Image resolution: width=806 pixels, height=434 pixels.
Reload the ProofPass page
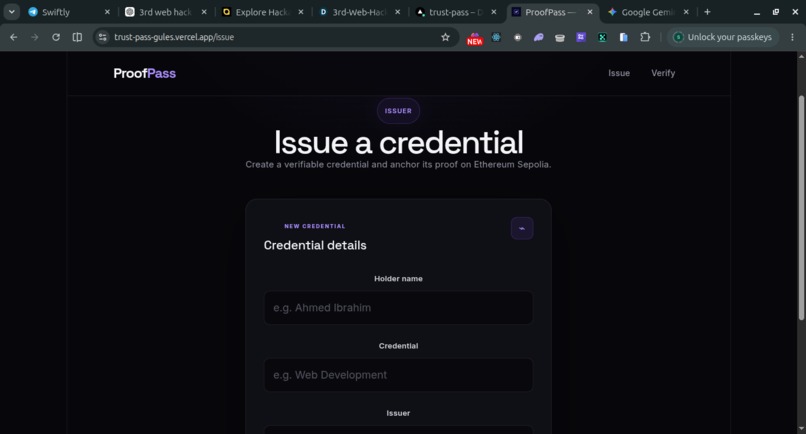(56, 37)
